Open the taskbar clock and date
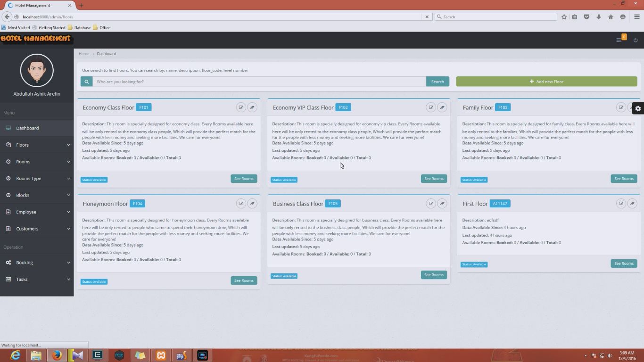Image resolution: width=644 pixels, height=362 pixels. click(x=627, y=355)
